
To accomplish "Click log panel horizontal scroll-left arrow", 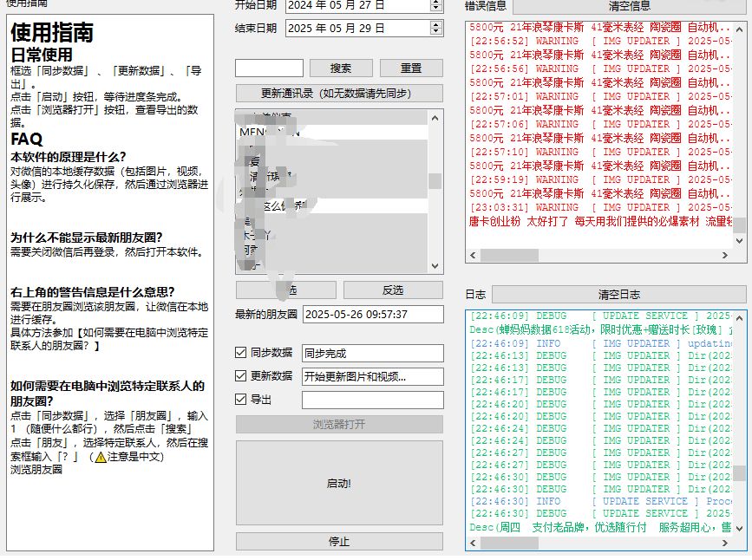I will click(473, 544).
